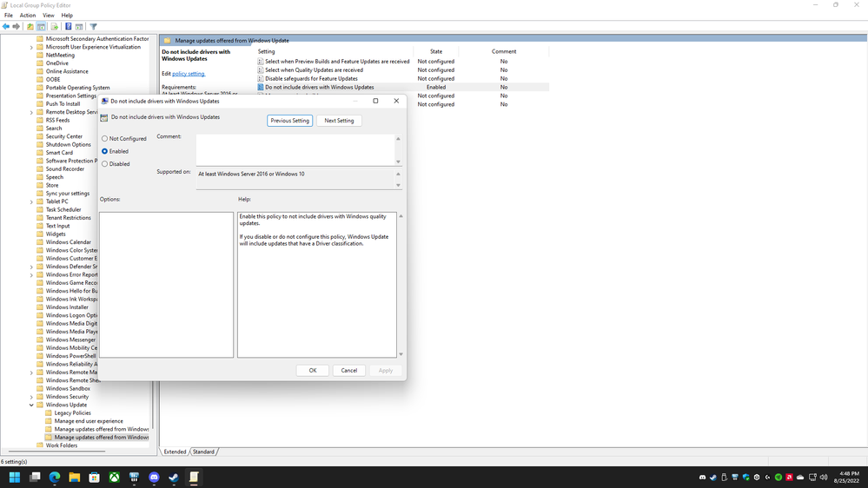
Task: Expand the Tablet PC tree node
Action: pyautogui.click(x=31, y=202)
